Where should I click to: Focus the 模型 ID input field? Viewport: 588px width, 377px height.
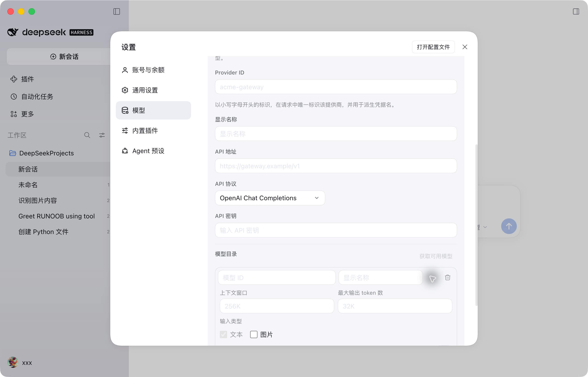click(x=277, y=277)
